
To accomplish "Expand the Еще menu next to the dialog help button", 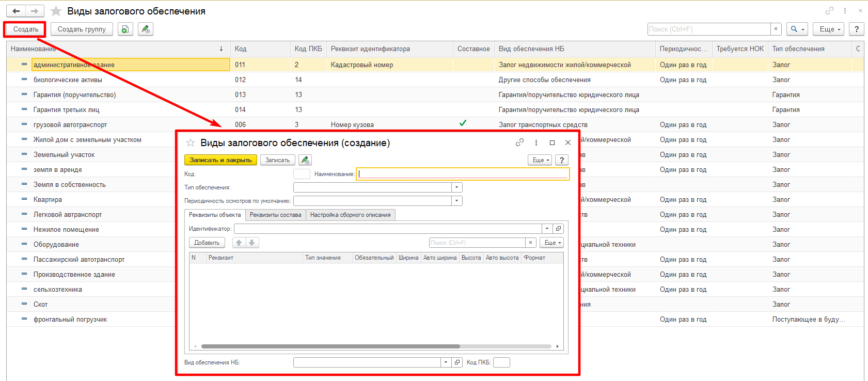I will 540,160.
